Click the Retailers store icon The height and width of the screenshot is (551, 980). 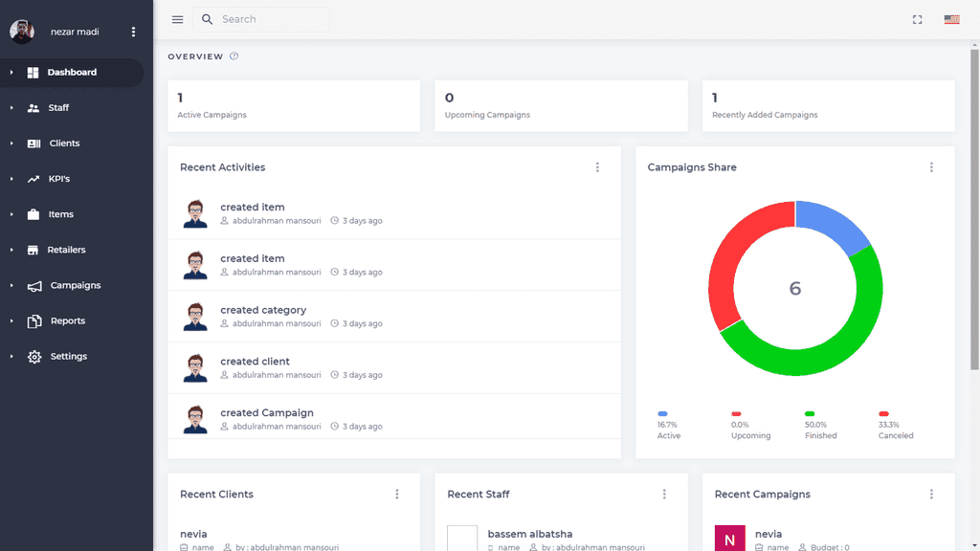(33, 250)
